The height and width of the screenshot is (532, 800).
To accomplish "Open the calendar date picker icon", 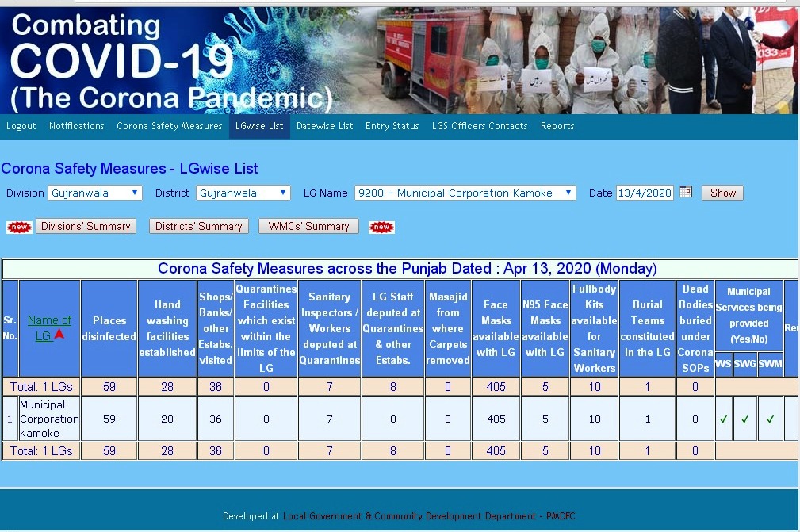I will pyautogui.click(x=686, y=192).
